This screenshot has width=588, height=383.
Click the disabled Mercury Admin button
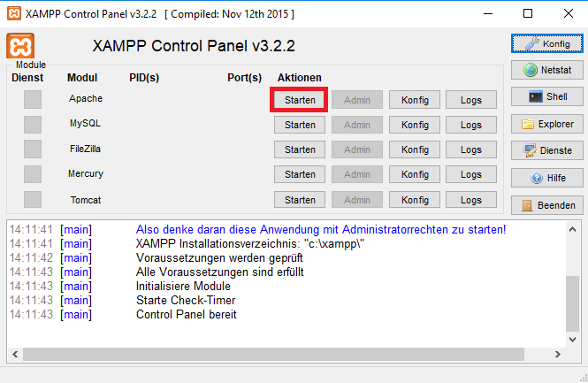[357, 174]
